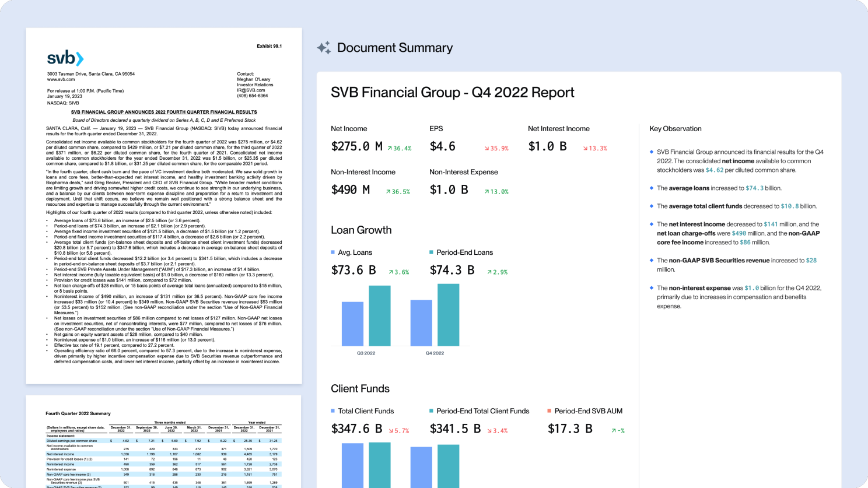Screen dimensions: 868x488
Task: Click the highlighted $10.8 in client funds bullet
Action: tap(790, 206)
